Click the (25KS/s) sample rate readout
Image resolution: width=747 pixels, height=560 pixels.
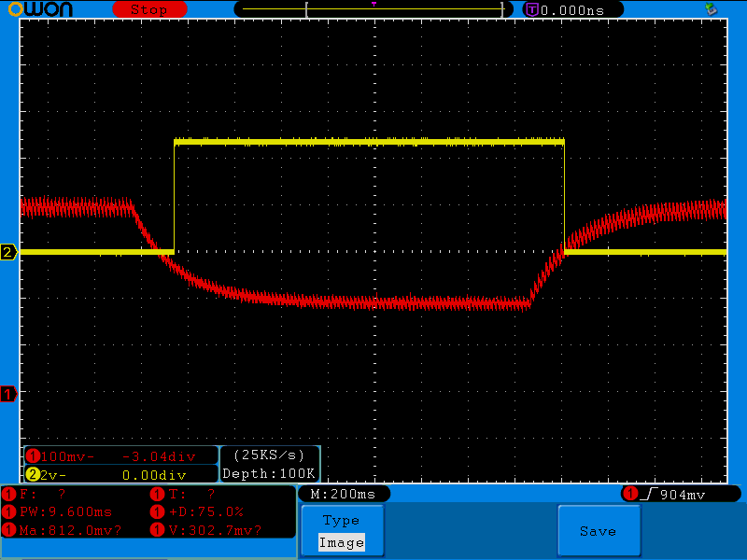pyautogui.click(x=269, y=455)
